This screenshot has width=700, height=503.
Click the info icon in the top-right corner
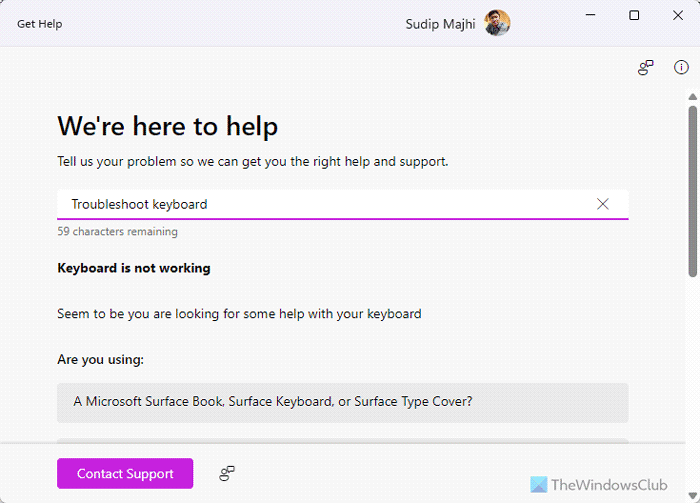point(681,68)
